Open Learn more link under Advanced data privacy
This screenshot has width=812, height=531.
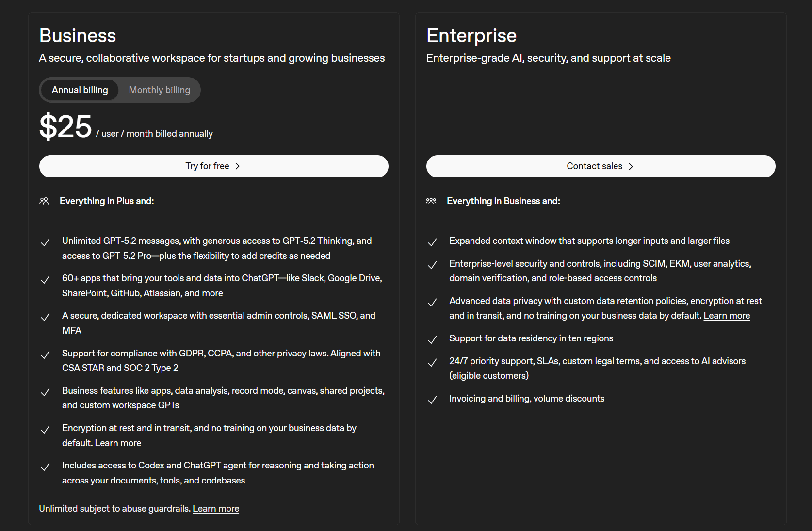(x=727, y=316)
